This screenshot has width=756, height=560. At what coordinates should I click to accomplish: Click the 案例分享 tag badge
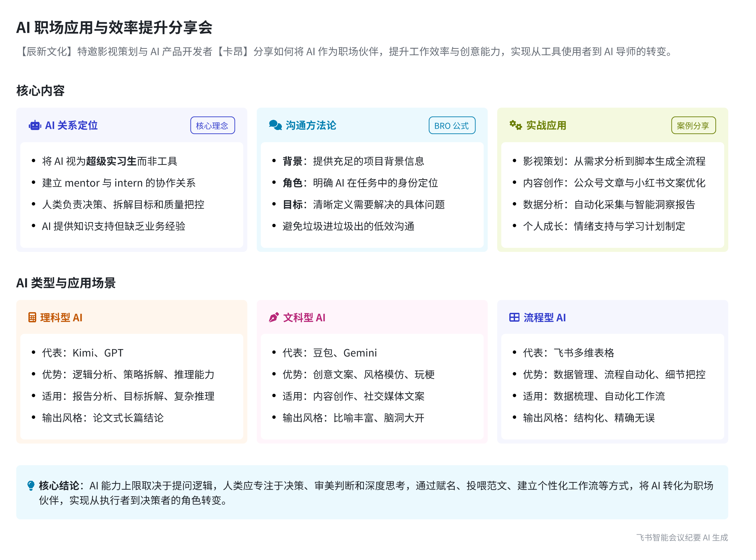point(693,125)
